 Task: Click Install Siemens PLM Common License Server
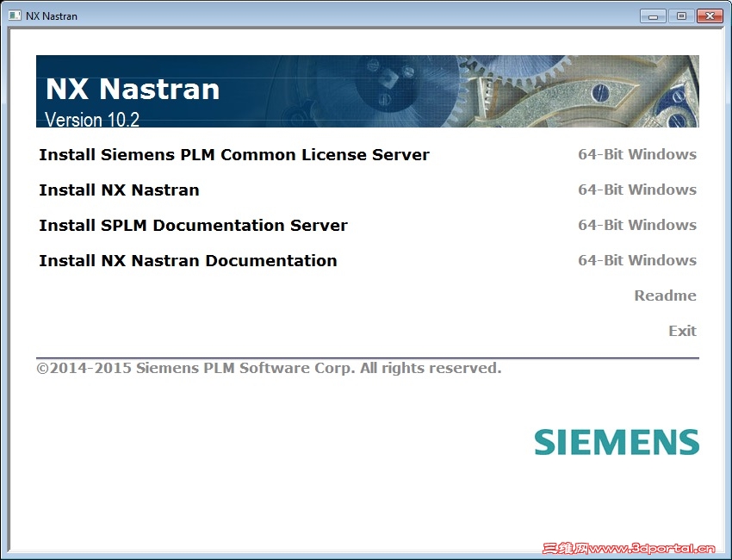234,154
